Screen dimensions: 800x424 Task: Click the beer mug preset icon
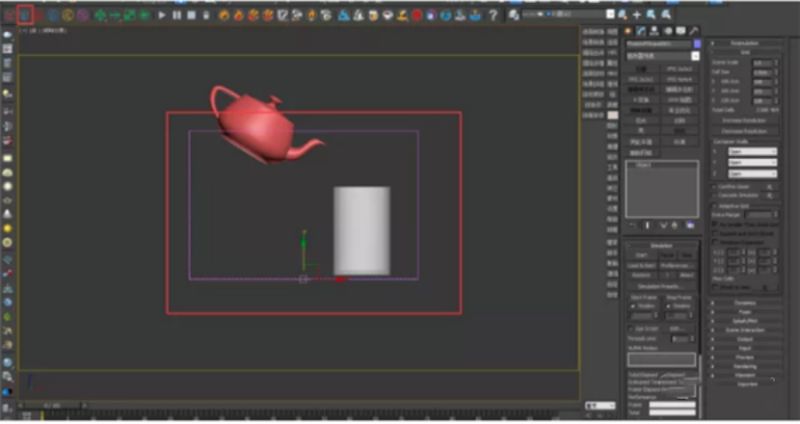click(373, 15)
